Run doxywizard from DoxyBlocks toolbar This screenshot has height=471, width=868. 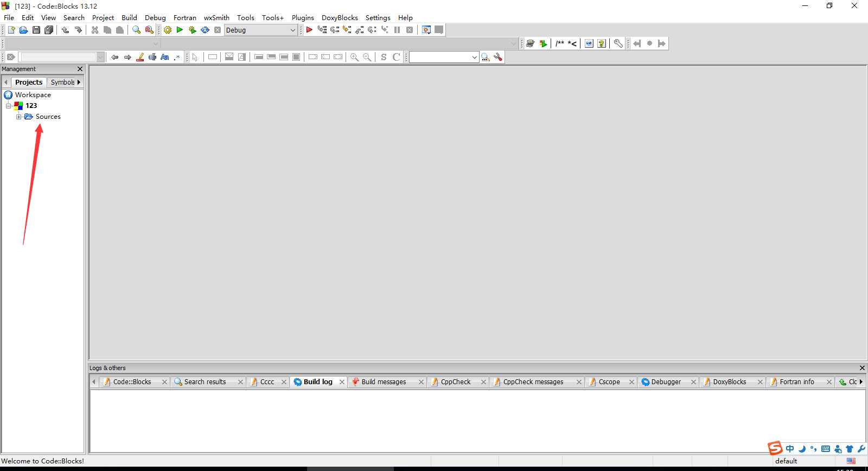point(531,43)
